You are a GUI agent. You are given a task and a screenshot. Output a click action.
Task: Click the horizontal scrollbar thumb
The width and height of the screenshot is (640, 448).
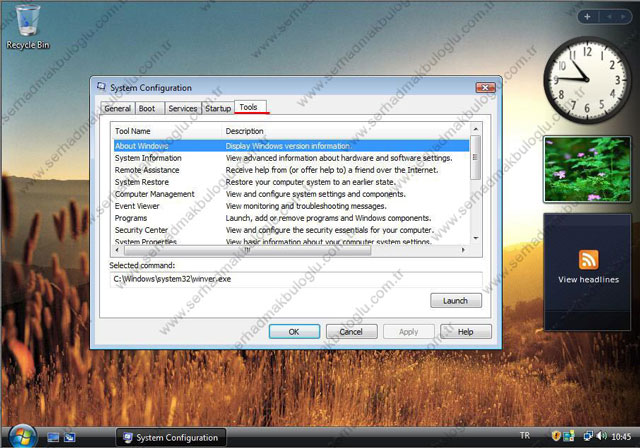pos(247,250)
